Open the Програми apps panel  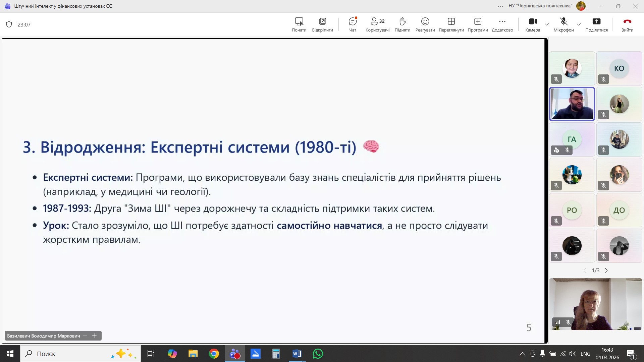(x=478, y=24)
